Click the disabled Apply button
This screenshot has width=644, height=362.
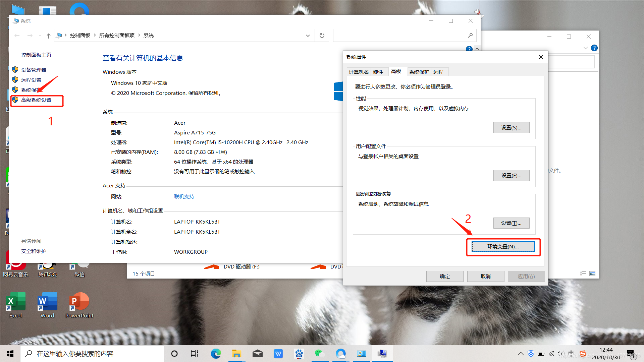click(526, 276)
